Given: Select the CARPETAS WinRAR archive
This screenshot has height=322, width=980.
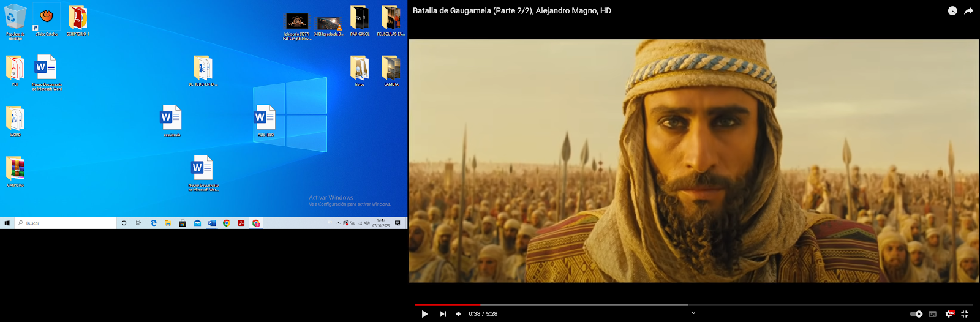Looking at the screenshot, I should click(15, 171).
